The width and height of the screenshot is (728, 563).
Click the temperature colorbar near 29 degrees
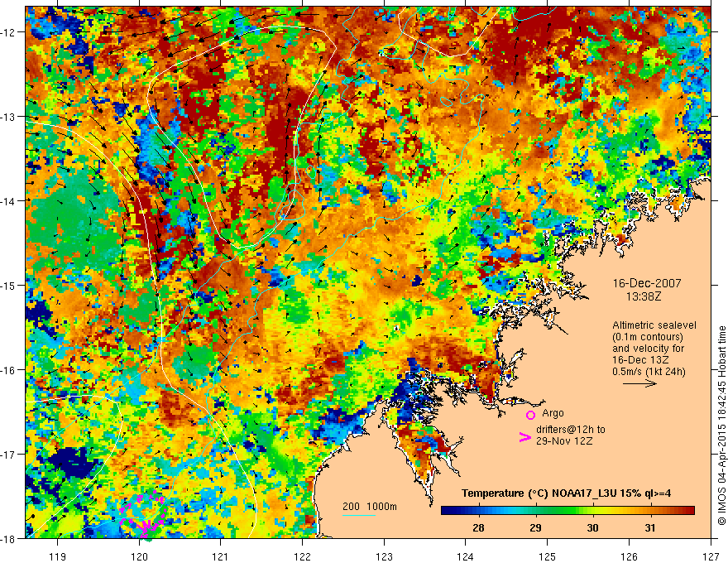[x=536, y=511]
